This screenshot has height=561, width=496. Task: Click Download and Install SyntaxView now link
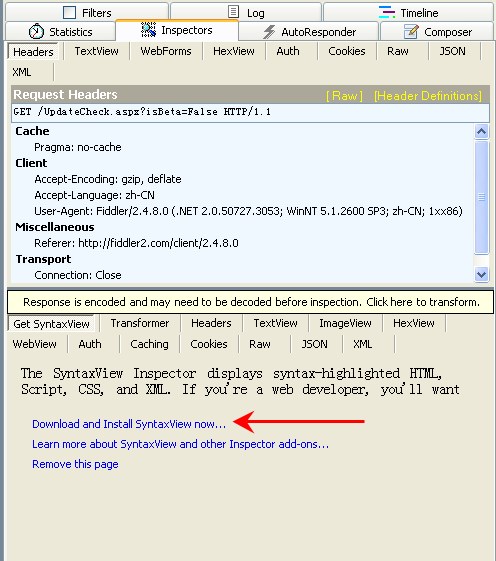pos(129,424)
